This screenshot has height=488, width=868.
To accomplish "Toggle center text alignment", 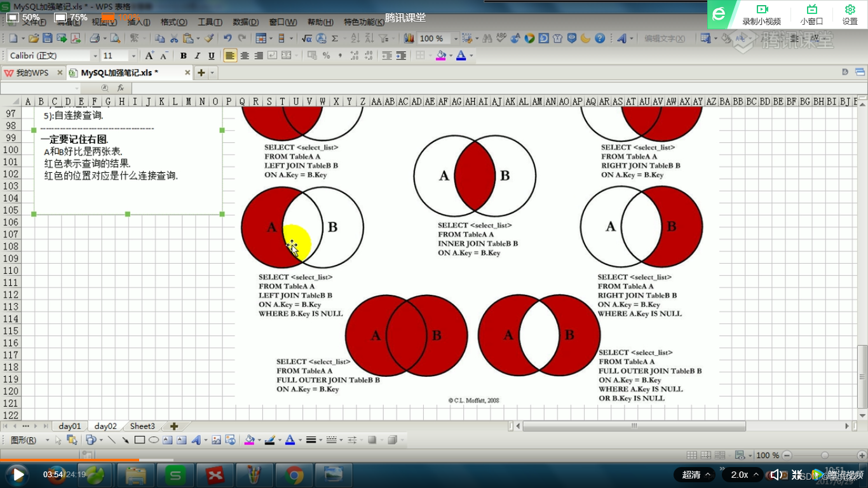I will (x=245, y=56).
